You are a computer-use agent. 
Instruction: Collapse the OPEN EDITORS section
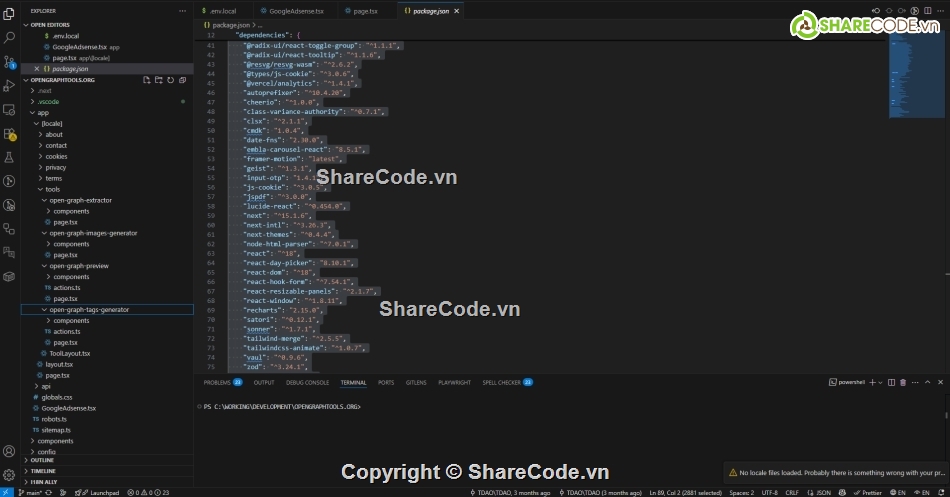(x=50, y=25)
